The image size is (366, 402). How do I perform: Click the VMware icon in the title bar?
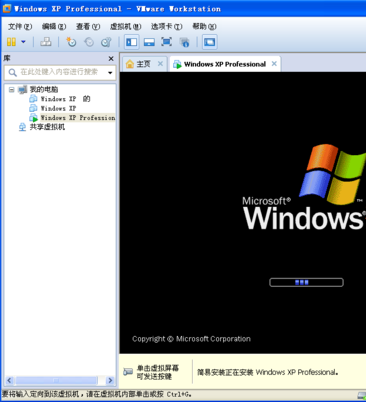(7, 8)
